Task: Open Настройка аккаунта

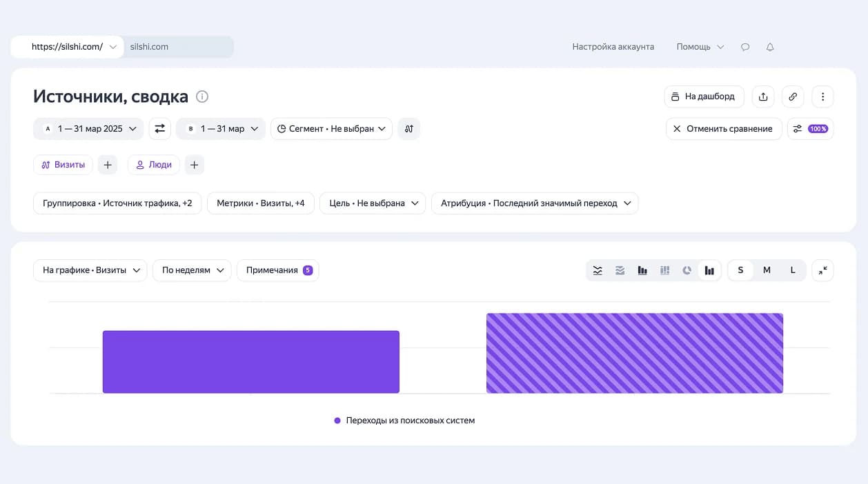Action: [x=613, y=47]
